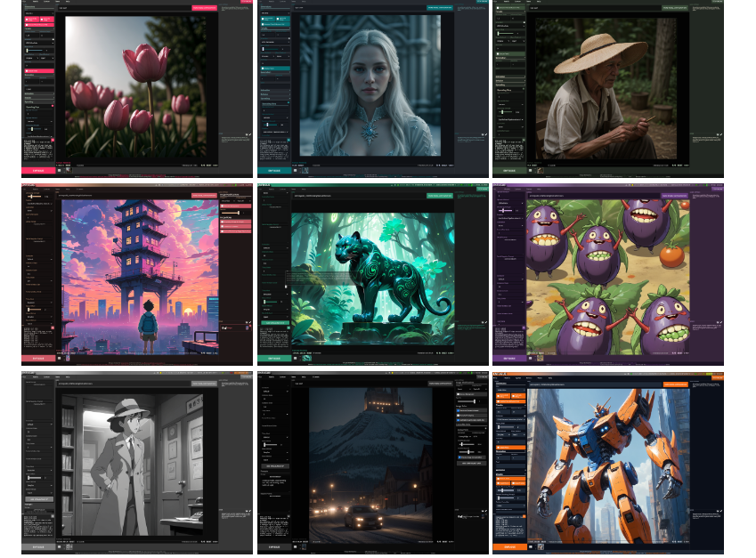Click the pink icon on the pixel tower console
Image resolution: width=756 pixels, height=558 pixels.
(53, 327)
